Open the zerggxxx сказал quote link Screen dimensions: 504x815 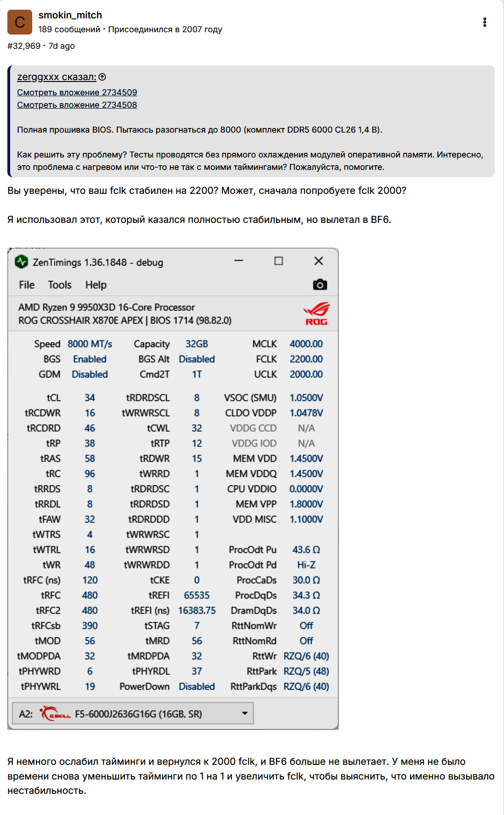57,77
